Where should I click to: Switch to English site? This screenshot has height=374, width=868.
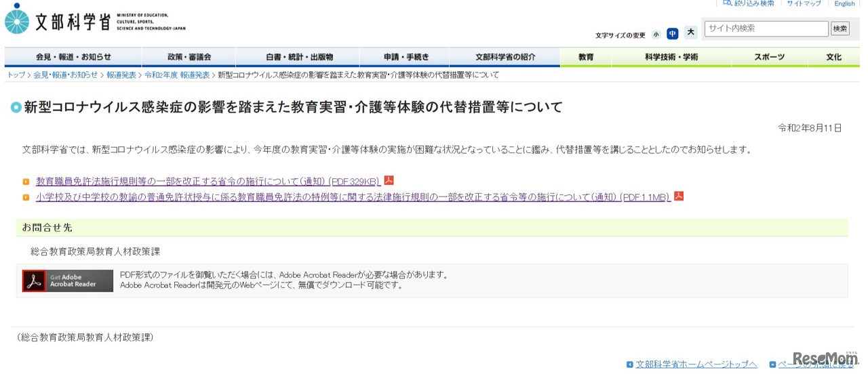(844, 3)
